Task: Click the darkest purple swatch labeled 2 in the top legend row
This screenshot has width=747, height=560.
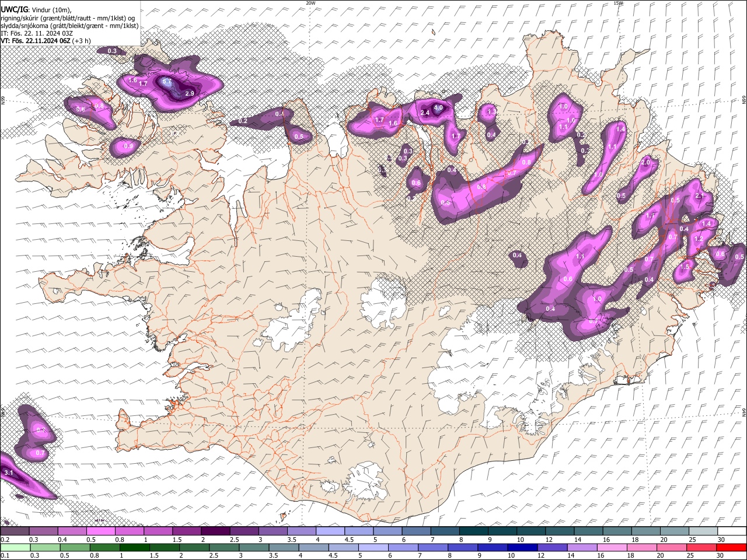Action: (x=215, y=531)
